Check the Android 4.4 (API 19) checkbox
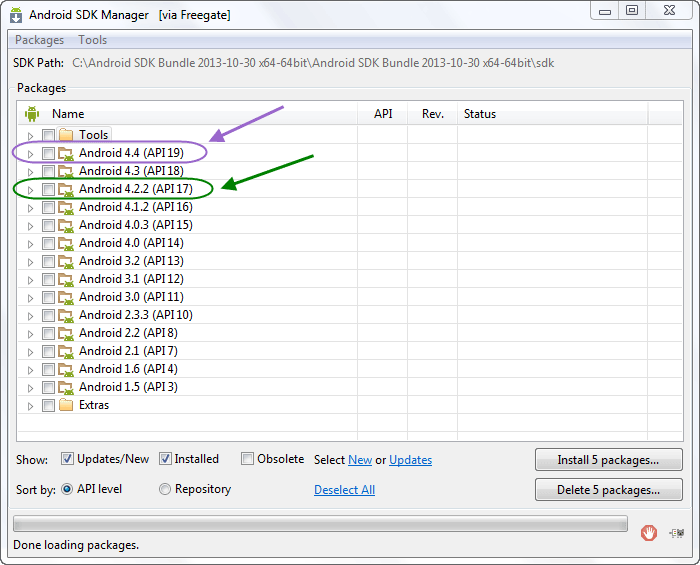Screen dimensions: 700x565 point(48,154)
